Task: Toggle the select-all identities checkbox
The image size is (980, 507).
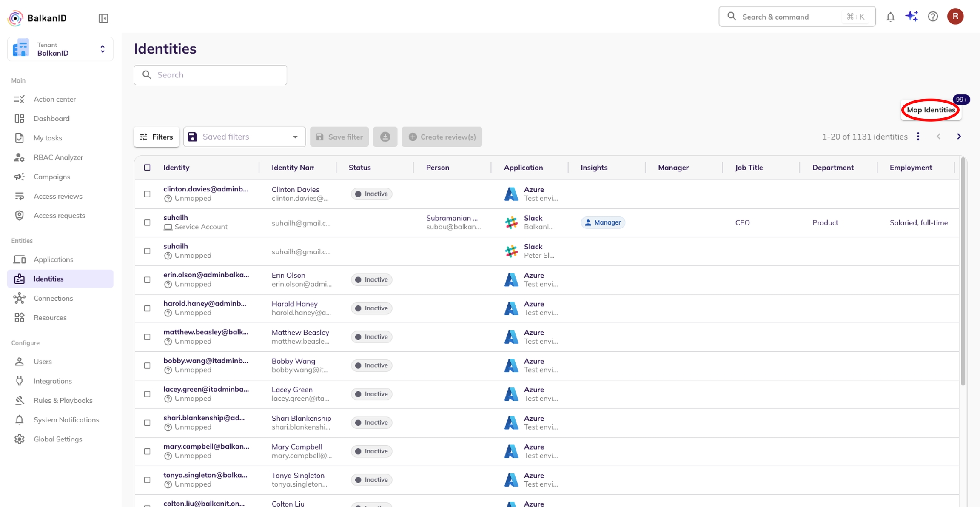Action: [147, 168]
